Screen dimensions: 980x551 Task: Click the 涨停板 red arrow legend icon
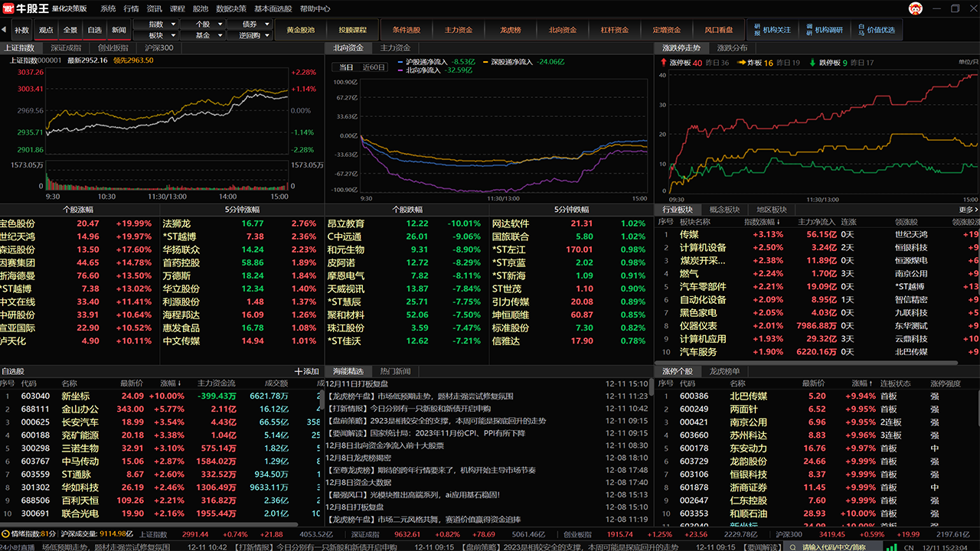[x=663, y=63]
